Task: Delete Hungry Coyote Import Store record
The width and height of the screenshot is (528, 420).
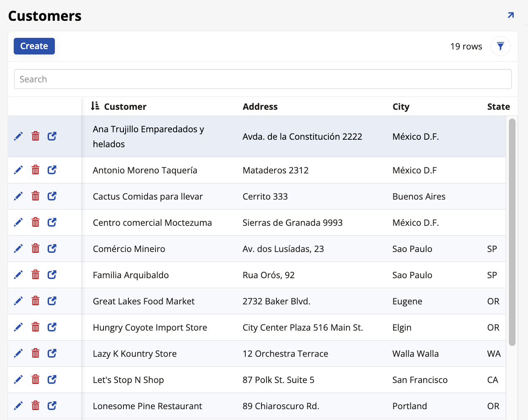Action: point(35,327)
